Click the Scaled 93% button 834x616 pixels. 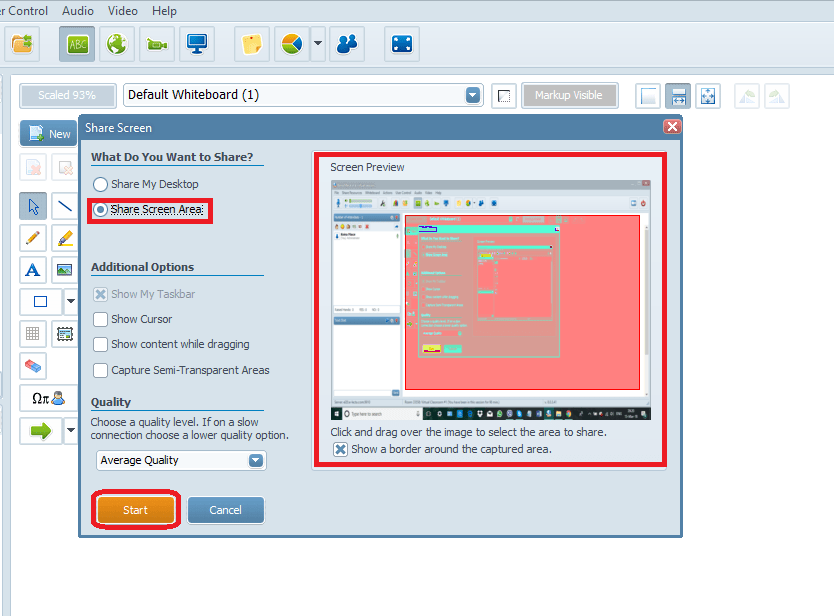click(68, 96)
